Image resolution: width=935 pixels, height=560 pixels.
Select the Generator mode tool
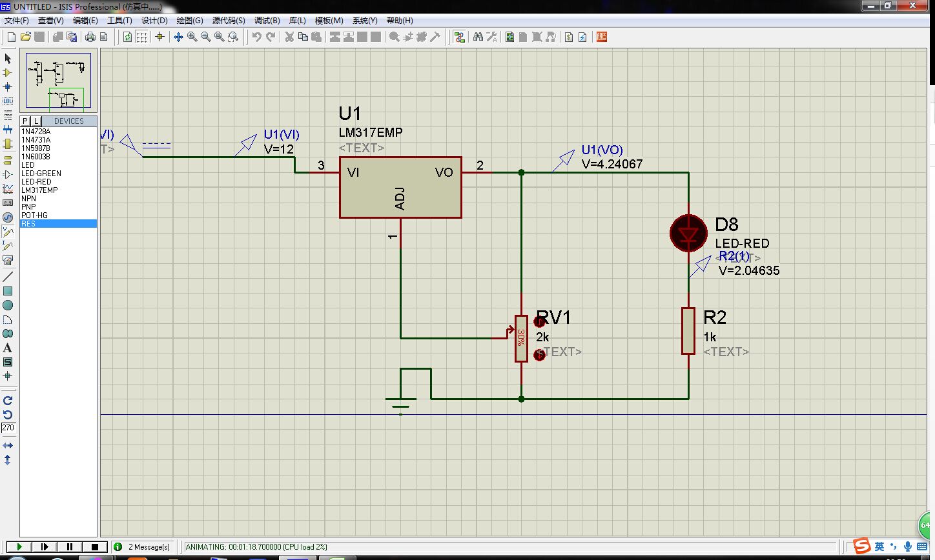pos(8,217)
